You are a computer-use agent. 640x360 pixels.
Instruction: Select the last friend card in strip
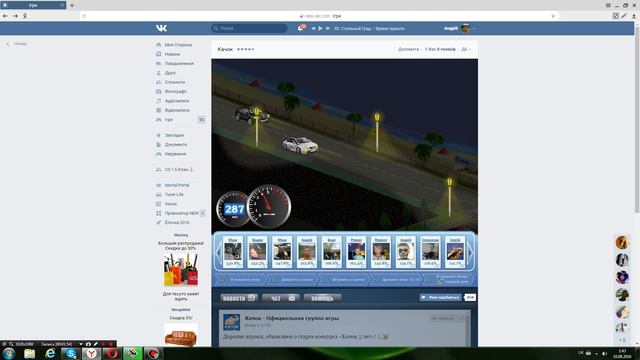click(x=455, y=252)
